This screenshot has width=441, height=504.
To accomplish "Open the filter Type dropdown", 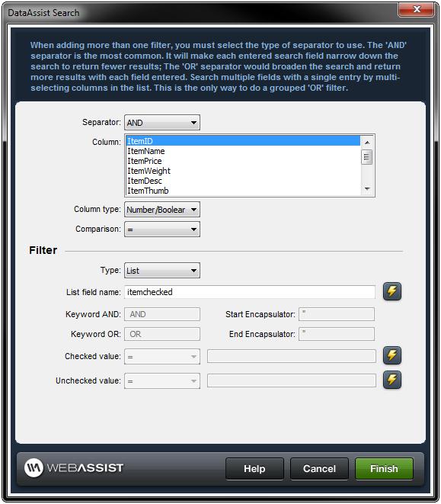I will [x=162, y=271].
